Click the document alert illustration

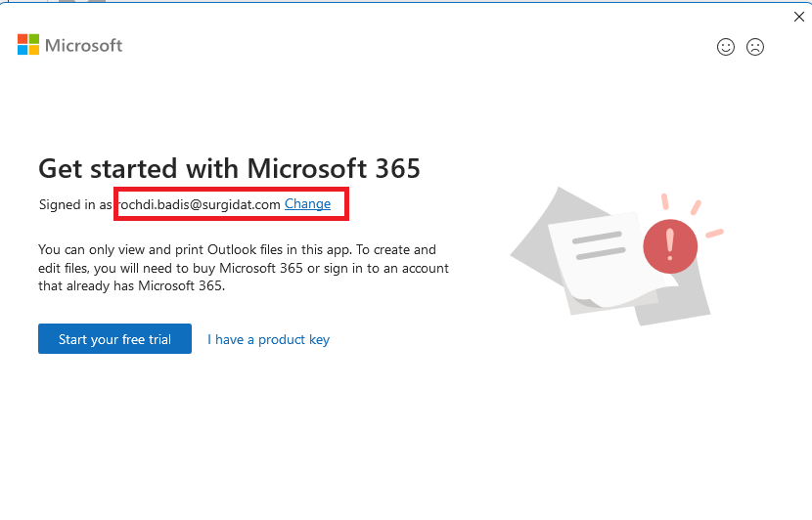[x=616, y=257]
